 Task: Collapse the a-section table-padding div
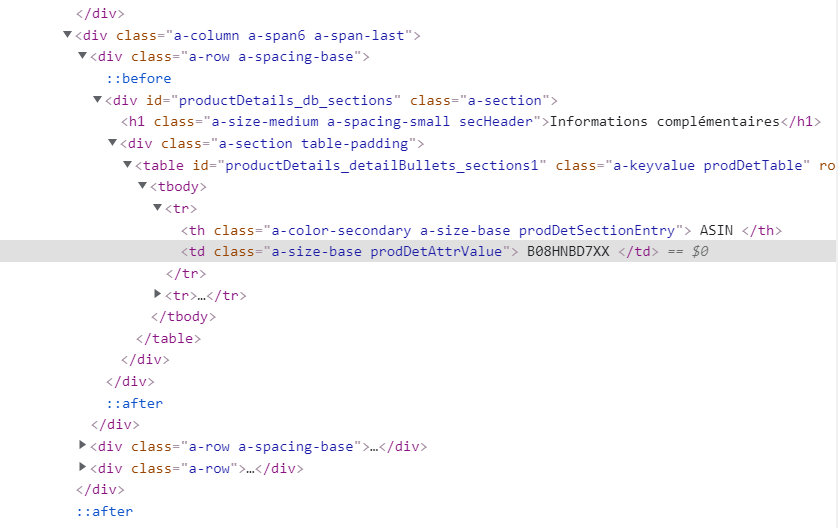(112, 143)
